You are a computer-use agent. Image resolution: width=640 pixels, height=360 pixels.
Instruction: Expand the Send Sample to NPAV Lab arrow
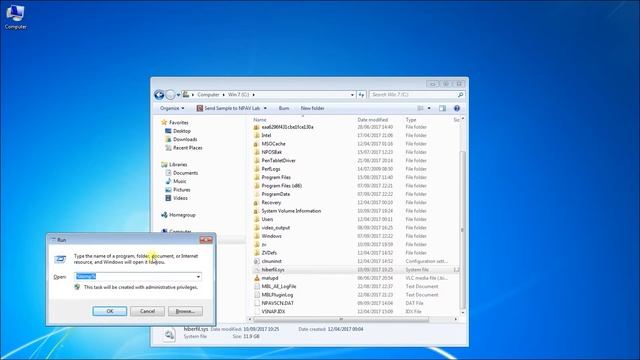[265, 108]
